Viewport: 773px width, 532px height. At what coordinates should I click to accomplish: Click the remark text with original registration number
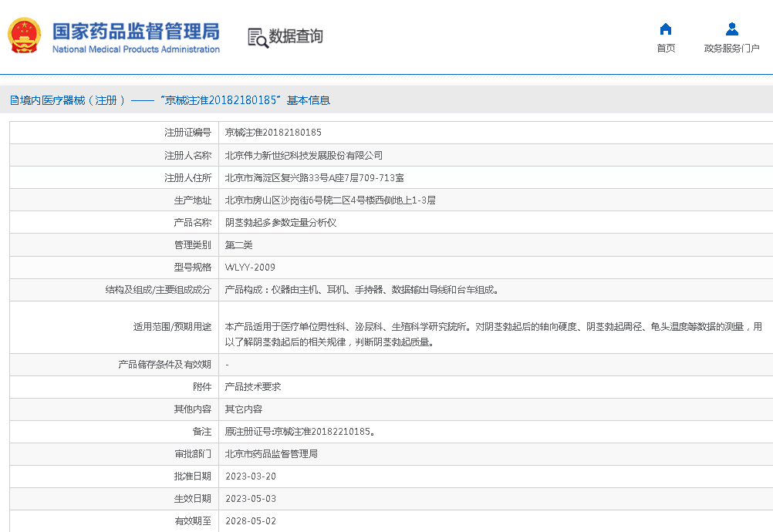pos(300,432)
